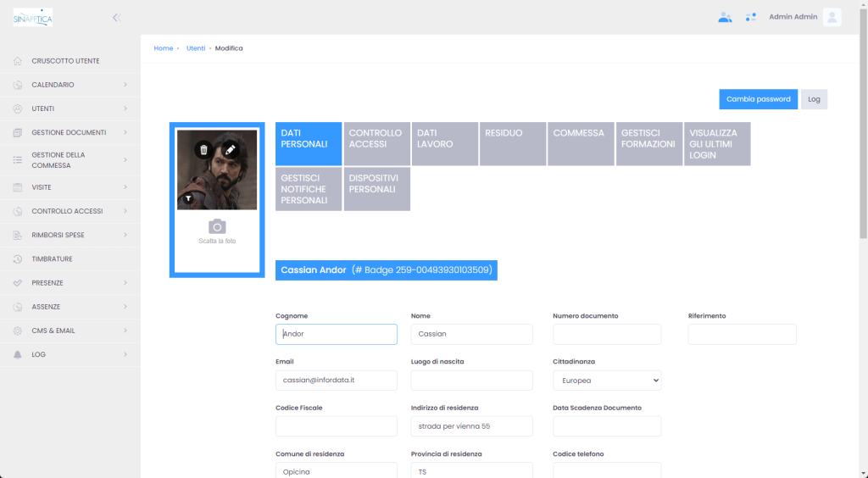Open the users icon in the top bar
Screen dimensions: 868x478
click(725, 17)
